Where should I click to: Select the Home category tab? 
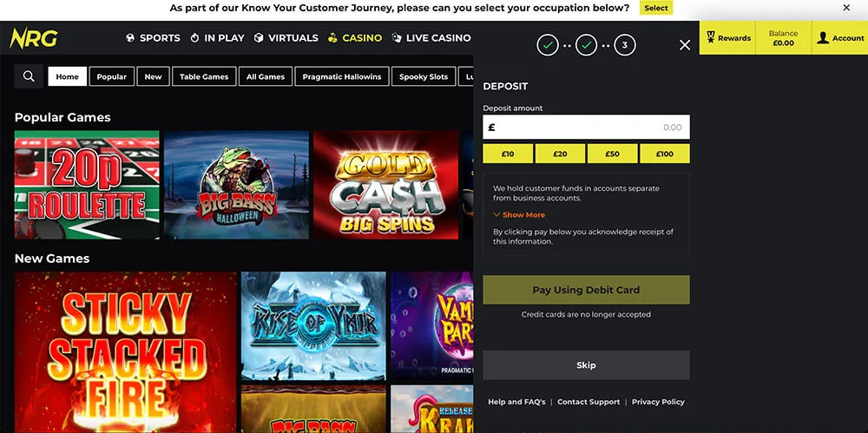pos(68,76)
